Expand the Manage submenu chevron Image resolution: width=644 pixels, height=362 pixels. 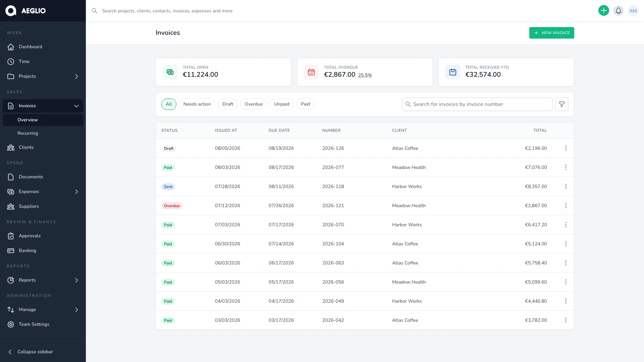coord(76,310)
